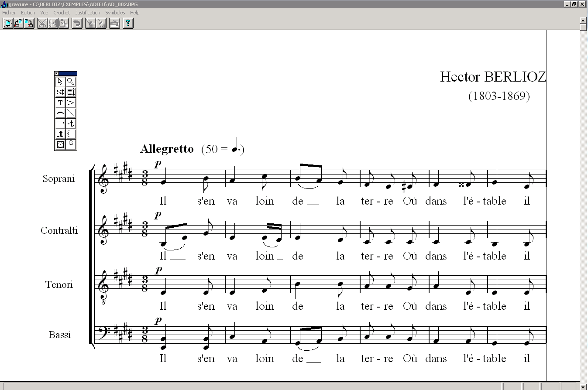
Task: Select the arrow pointer tool in palette
Action: 60,82
